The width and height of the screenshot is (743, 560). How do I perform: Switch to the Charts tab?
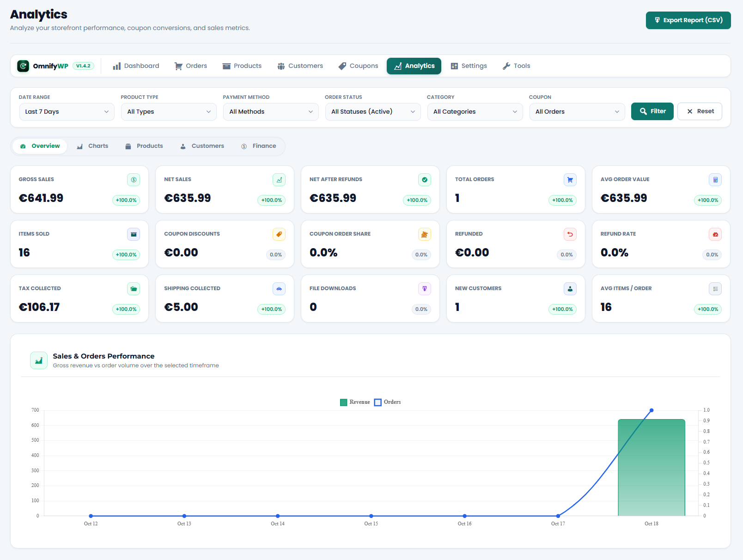click(x=92, y=146)
